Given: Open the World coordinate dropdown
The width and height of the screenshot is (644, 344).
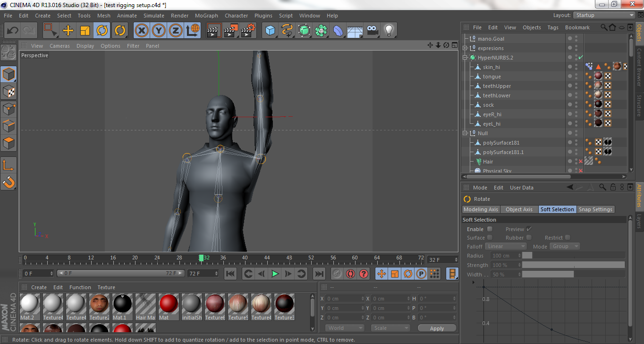Looking at the screenshot, I should click(345, 328).
